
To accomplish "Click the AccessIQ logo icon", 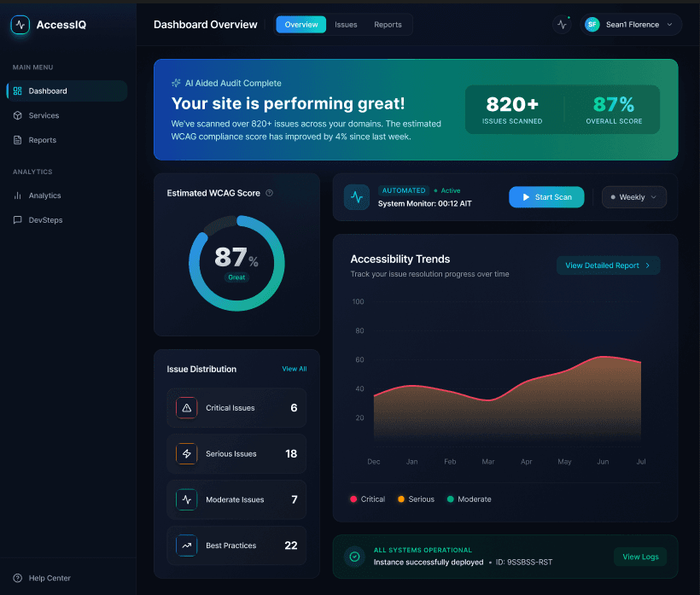I will tap(20, 25).
